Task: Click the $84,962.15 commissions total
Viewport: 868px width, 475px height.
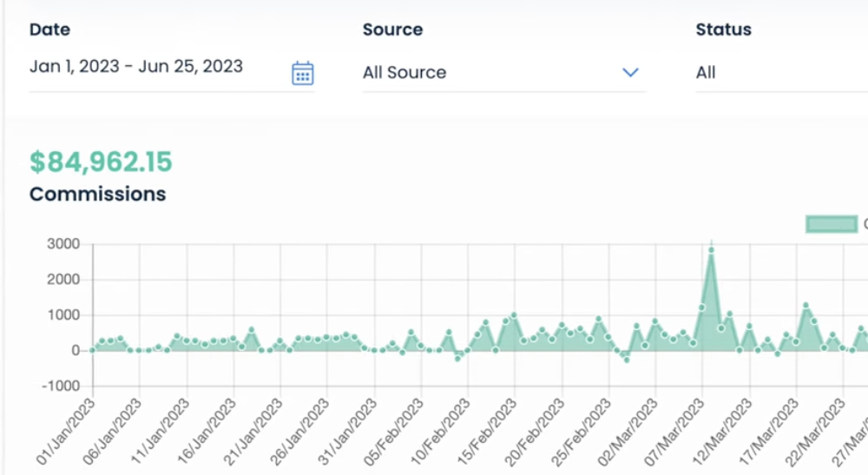Action: click(x=101, y=162)
